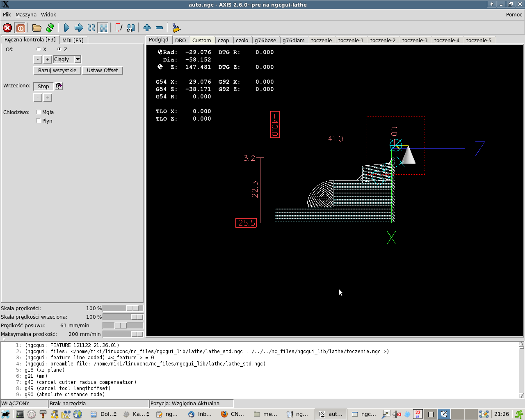
Task: Open the g76diam tab
Action: (294, 40)
